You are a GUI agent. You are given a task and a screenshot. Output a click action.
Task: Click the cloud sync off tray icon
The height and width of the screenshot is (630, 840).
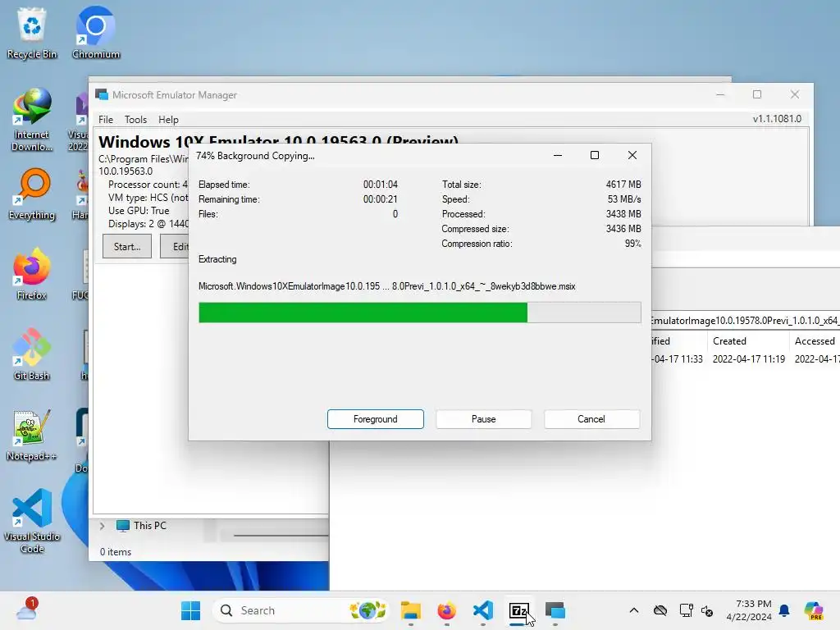660,610
